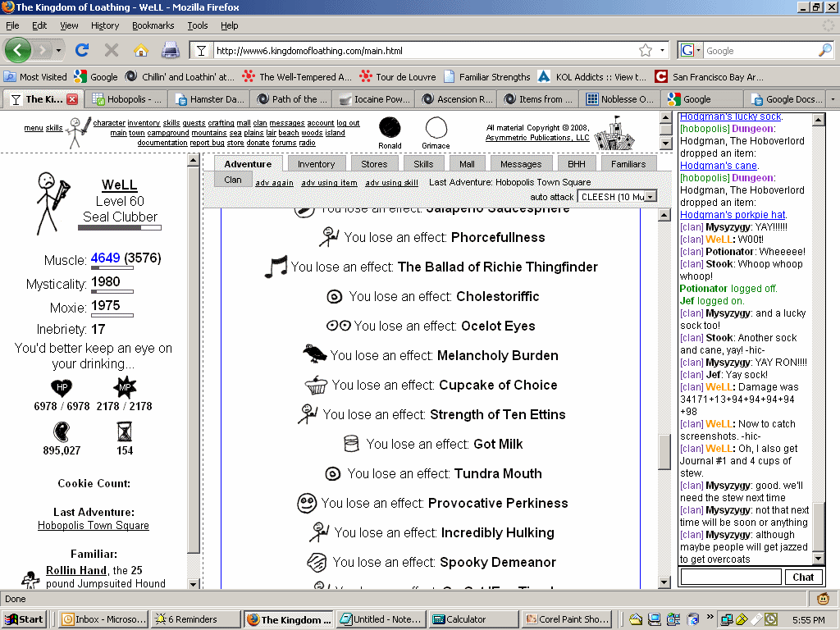
Task: Click the print icon in the toolbar
Action: pos(170,50)
